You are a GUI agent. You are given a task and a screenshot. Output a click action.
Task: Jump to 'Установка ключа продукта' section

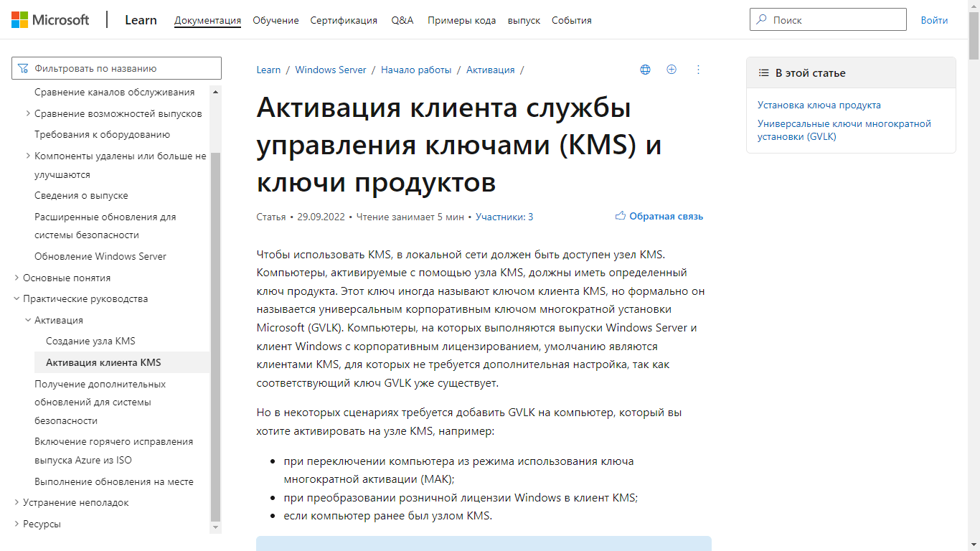[x=819, y=105]
